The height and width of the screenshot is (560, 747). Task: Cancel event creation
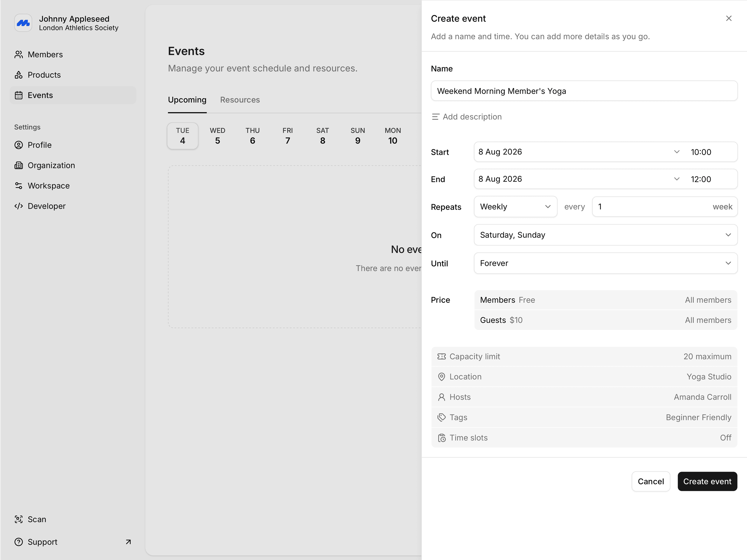(651, 481)
